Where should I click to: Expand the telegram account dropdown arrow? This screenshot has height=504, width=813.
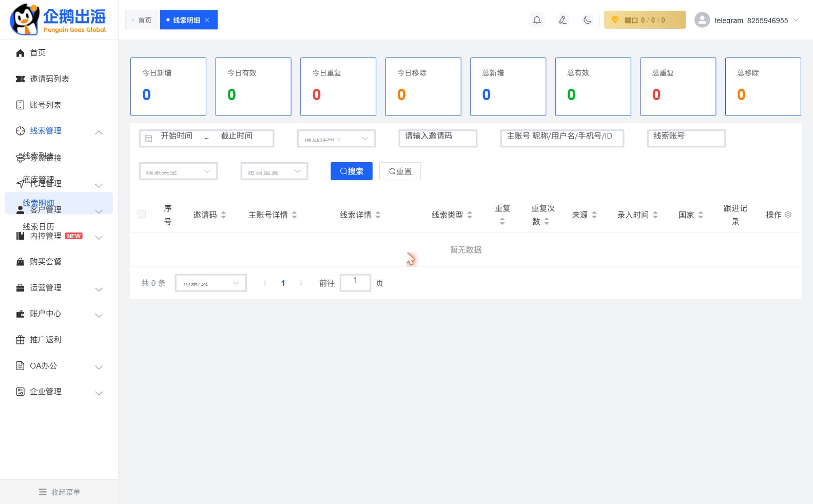click(x=796, y=20)
